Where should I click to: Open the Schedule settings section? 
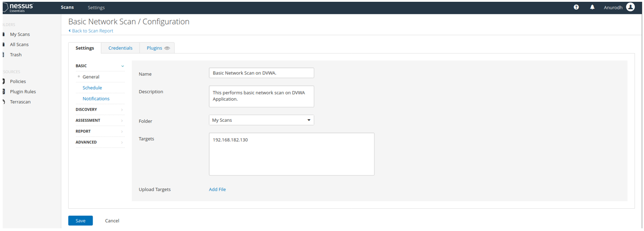[92, 88]
